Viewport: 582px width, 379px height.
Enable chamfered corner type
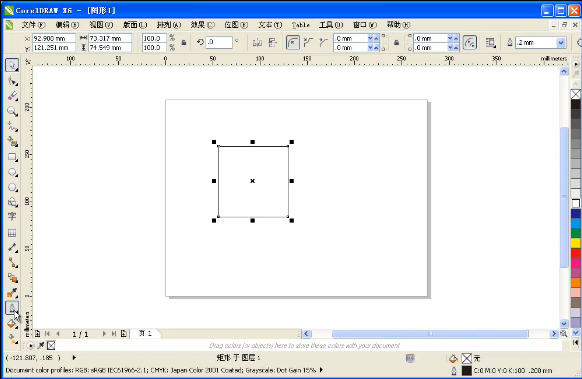pyautogui.click(x=323, y=43)
